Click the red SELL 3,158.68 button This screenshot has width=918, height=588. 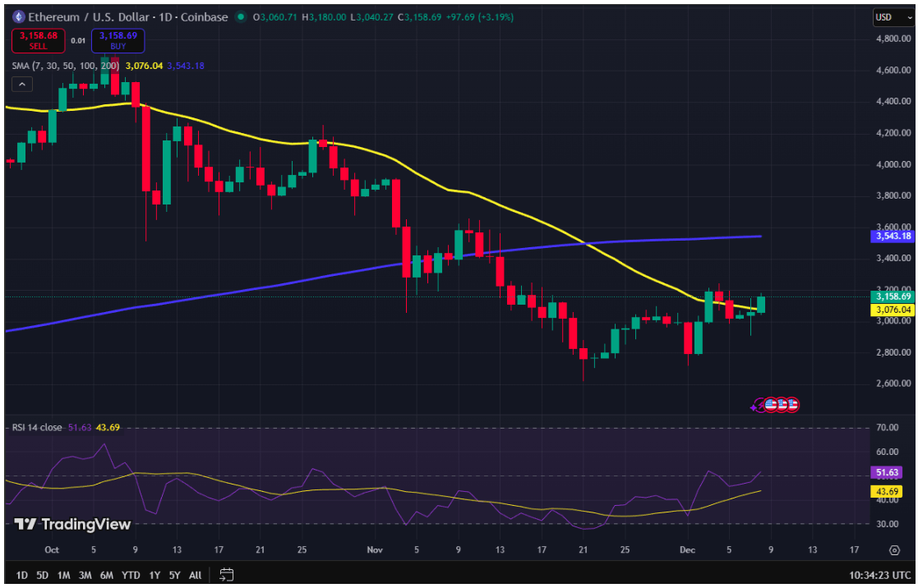point(38,40)
